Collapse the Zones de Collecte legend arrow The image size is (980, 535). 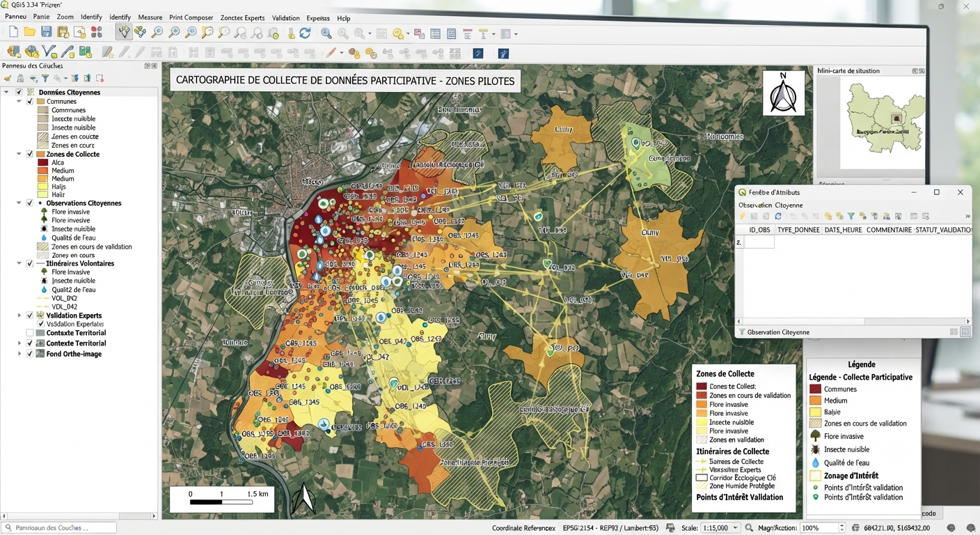pos(19,154)
